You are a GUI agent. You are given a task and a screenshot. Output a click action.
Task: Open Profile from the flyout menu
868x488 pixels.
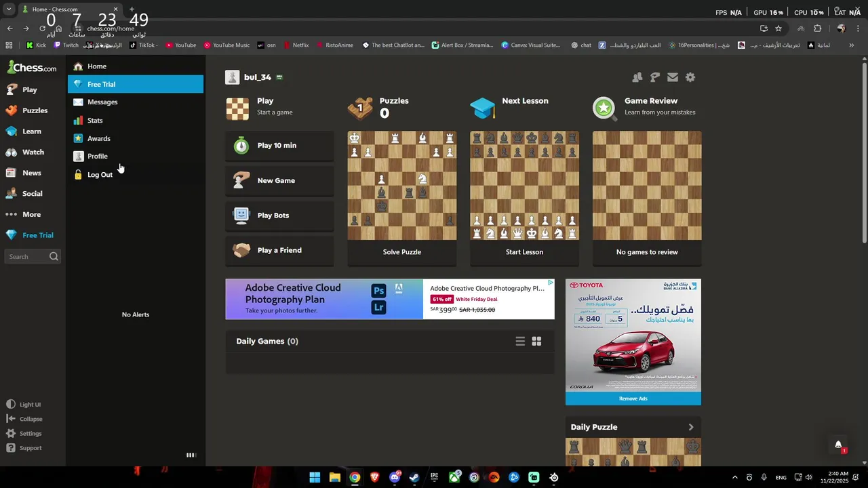(136, 156)
